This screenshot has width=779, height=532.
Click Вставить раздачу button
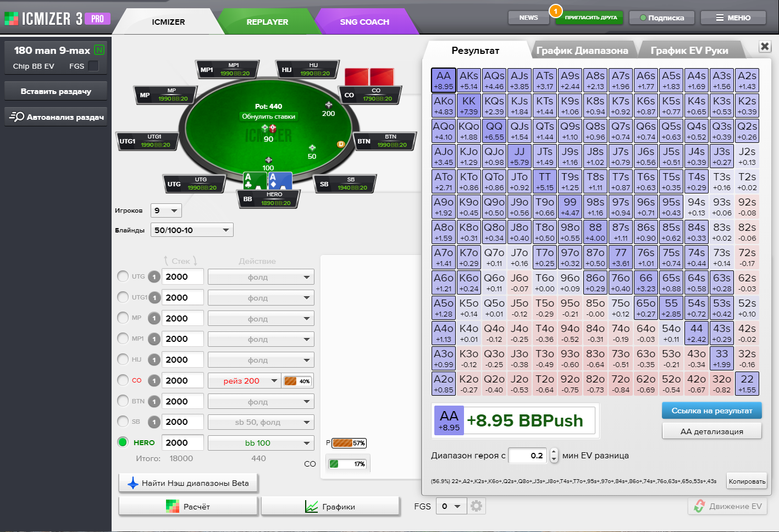(56, 91)
